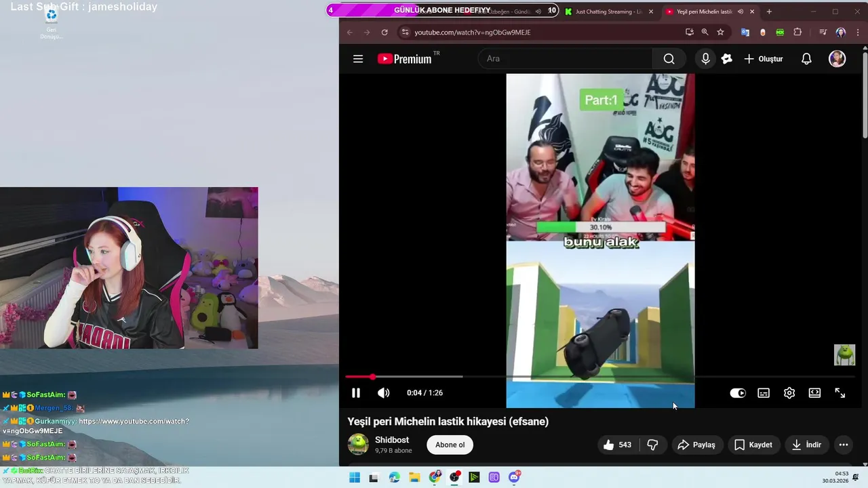Dislike the video
The image size is (868, 488).
652,445
